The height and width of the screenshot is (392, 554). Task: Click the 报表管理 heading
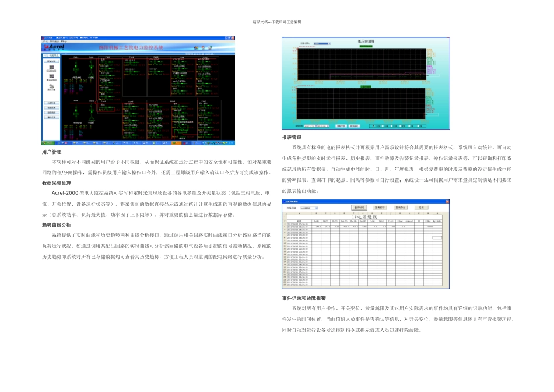point(292,138)
